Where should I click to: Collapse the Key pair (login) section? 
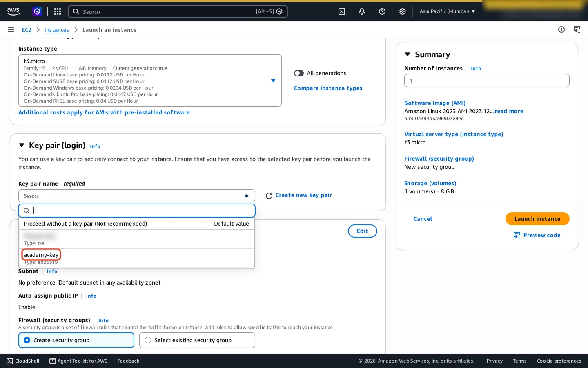coord(22,145)
